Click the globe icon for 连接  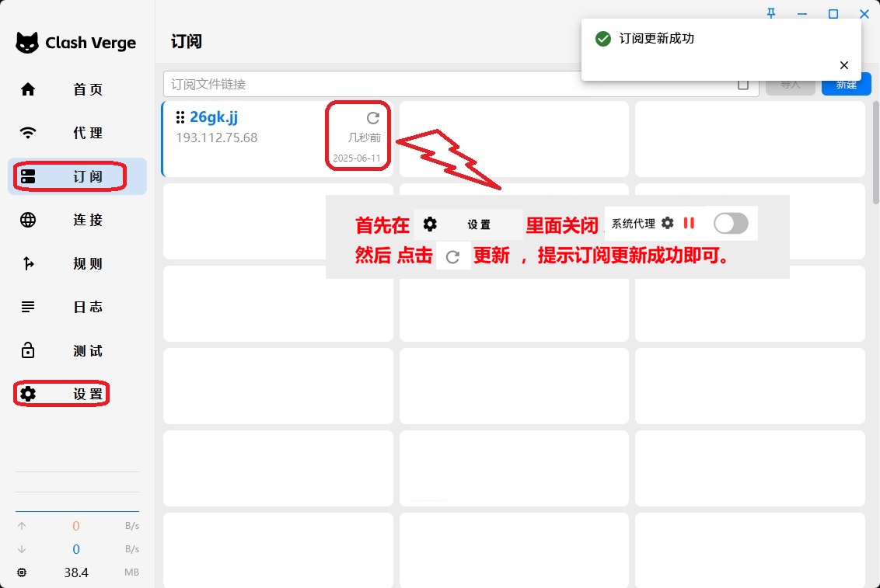[28, 220]
